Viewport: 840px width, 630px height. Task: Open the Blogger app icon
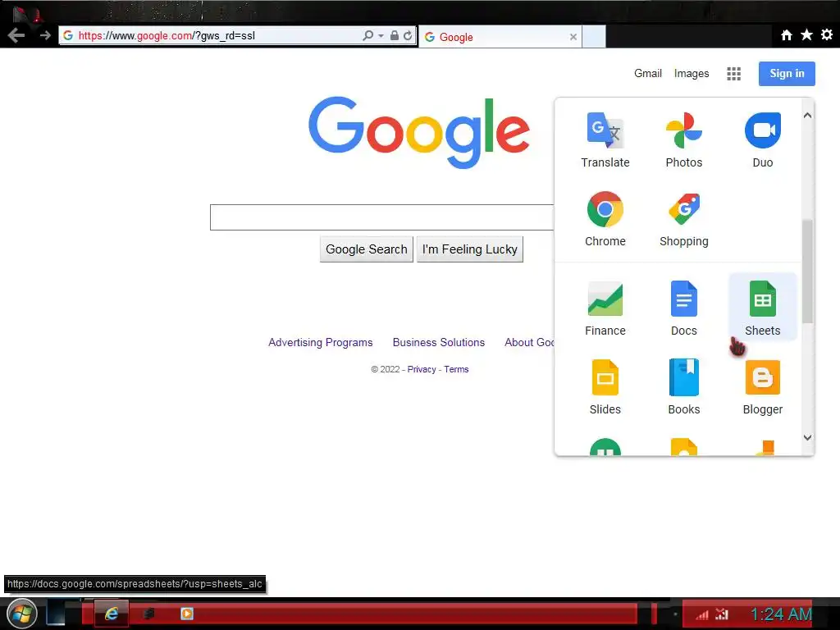pos(762,377)
